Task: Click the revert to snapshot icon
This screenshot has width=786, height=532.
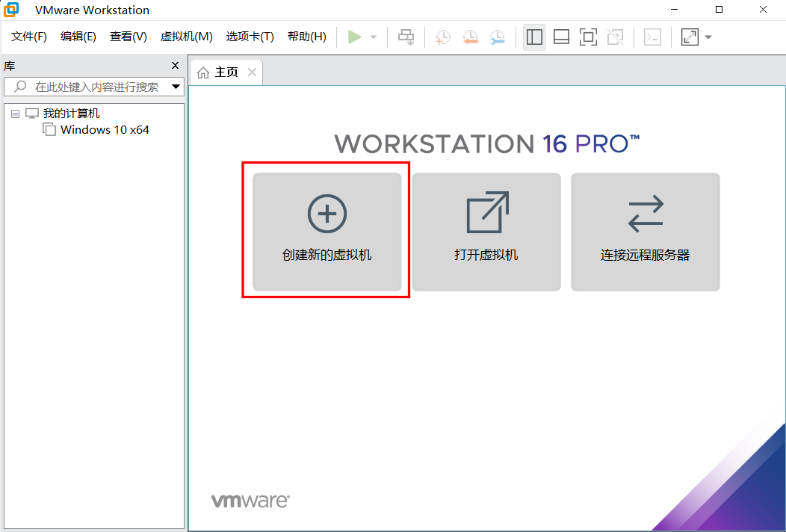Action: coord(470,37)
